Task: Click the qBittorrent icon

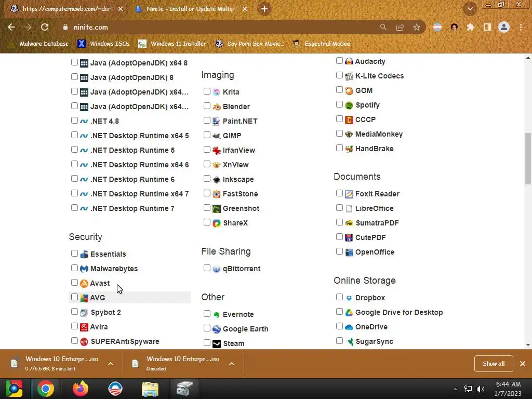Action: coord(216,269)
